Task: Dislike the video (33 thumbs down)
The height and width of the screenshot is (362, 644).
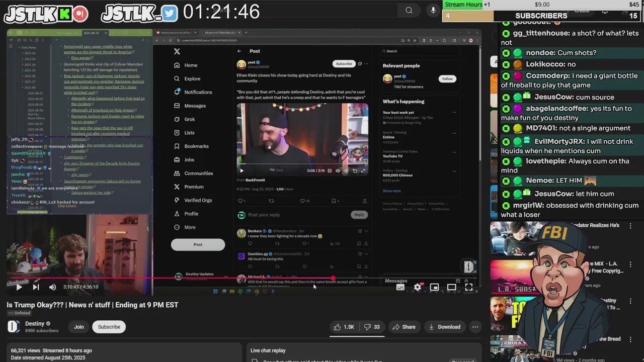Action: 372,327
